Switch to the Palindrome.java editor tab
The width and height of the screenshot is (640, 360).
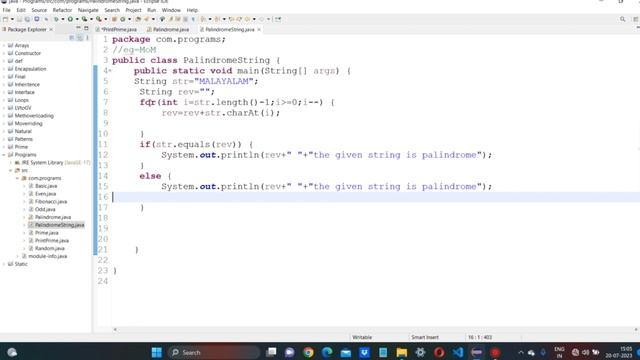tap(171, 29)
